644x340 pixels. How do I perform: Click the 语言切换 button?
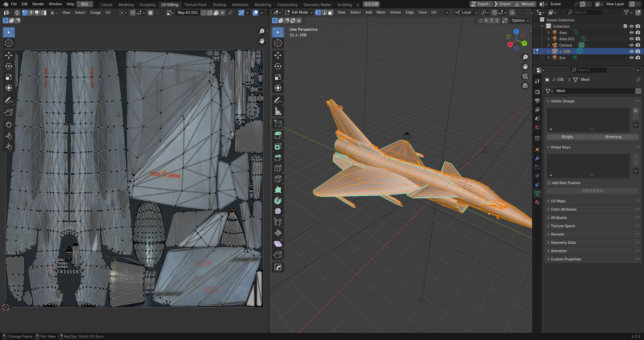point(371,4)
